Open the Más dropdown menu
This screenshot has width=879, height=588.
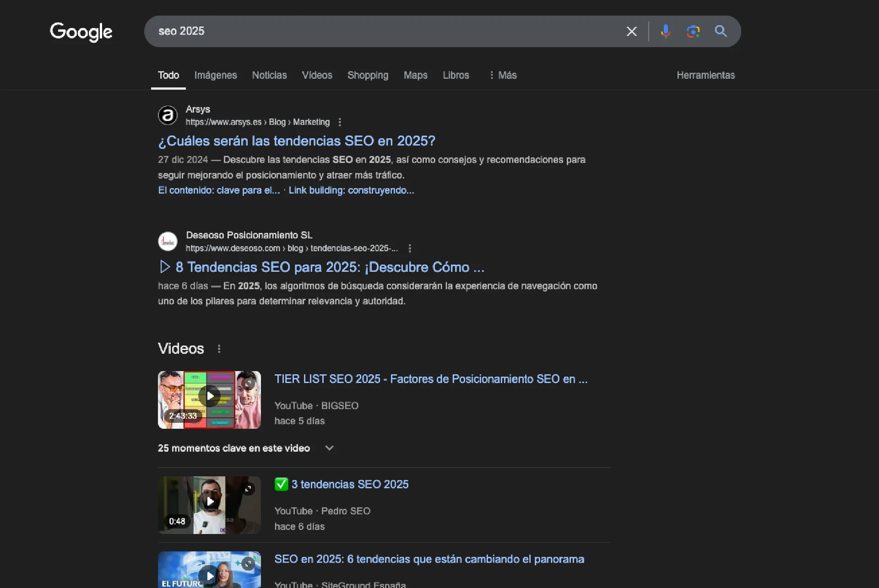point(503,75)
